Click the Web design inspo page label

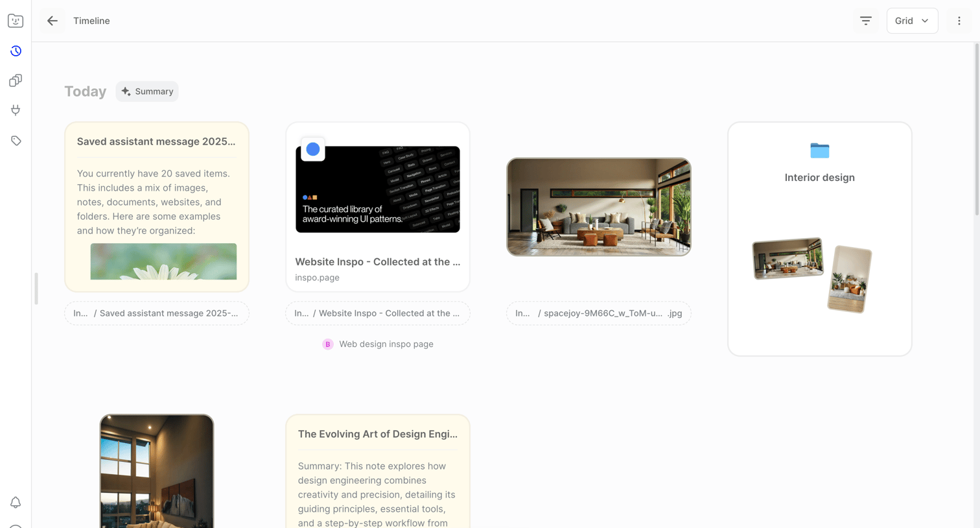coord(386,344)
